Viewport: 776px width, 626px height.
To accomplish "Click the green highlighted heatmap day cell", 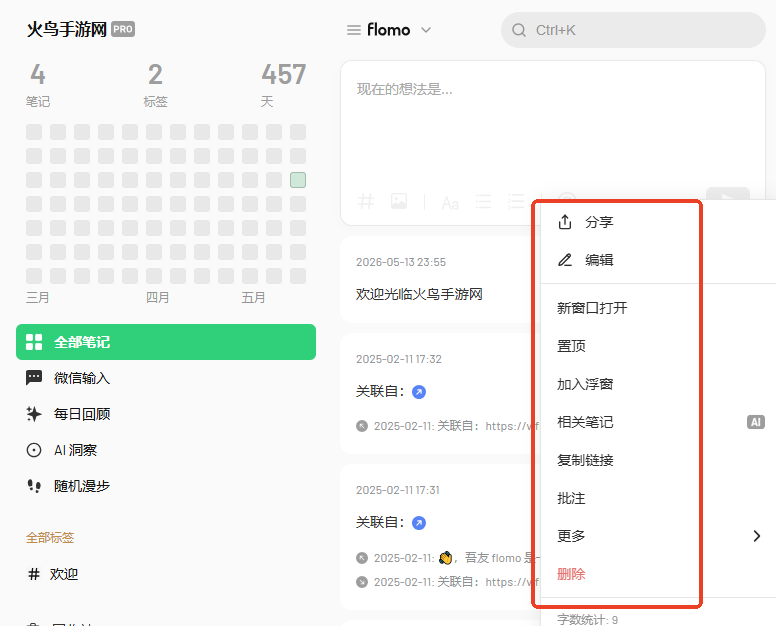I will coord(298,180).
